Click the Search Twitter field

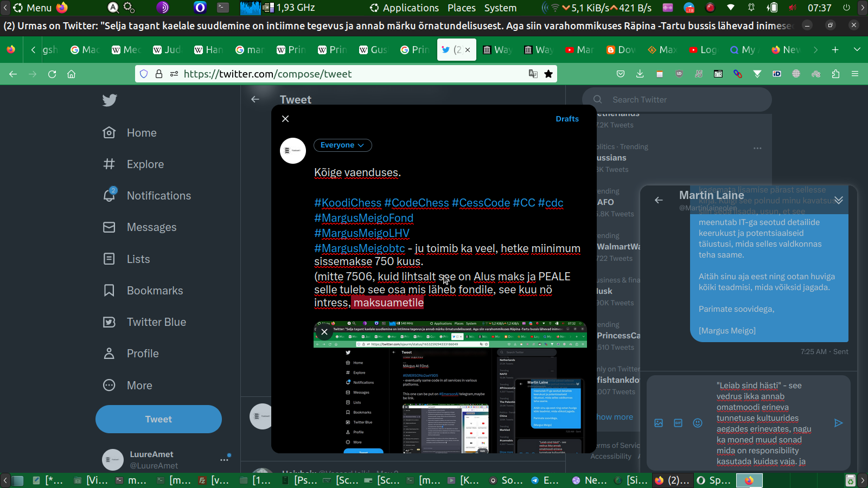point(676,100)
